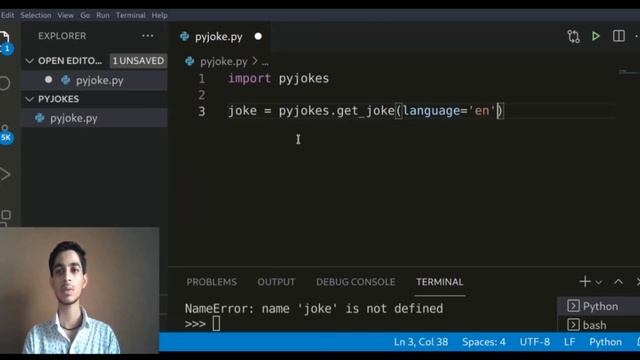Open Run and Debug activity icon

coord(5,174)
